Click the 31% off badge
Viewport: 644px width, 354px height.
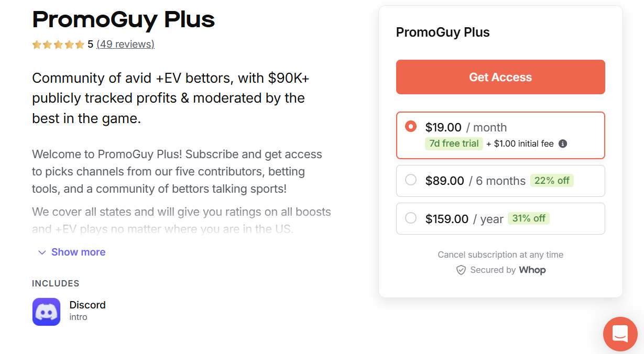click(529, 218)
